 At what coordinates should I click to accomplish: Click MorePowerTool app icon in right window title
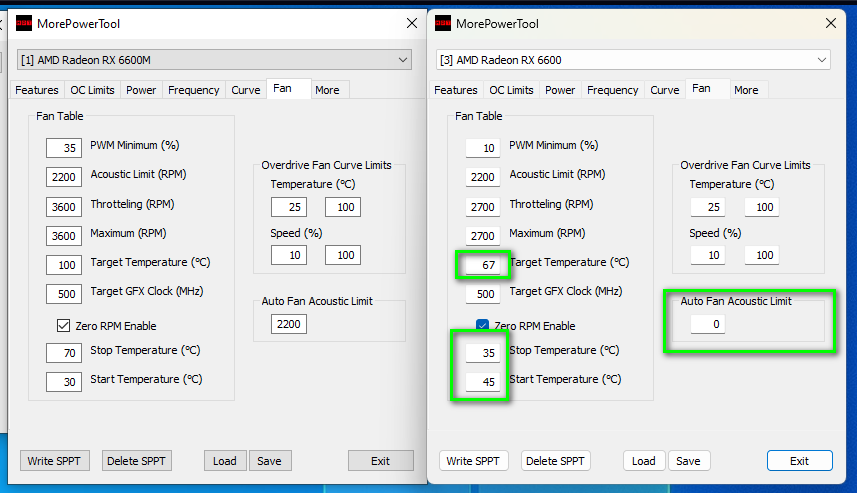pos(443,24)
